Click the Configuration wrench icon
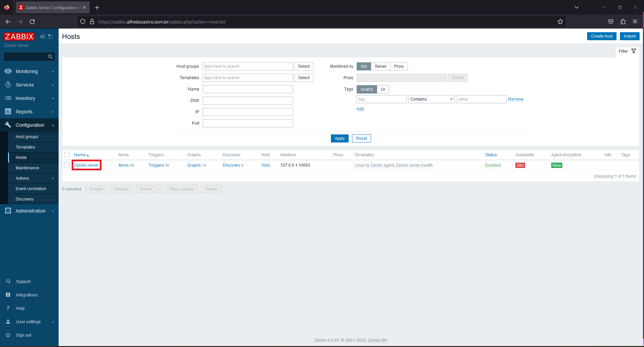Screen dimensions: 644x347 tap(8, 125)
